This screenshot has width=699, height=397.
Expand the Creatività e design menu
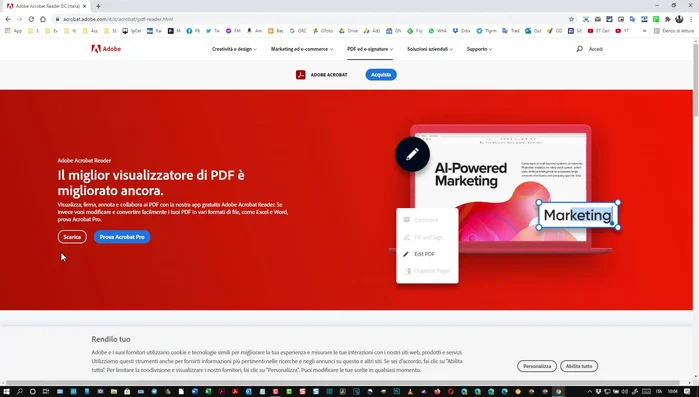[x=234, y=49]
